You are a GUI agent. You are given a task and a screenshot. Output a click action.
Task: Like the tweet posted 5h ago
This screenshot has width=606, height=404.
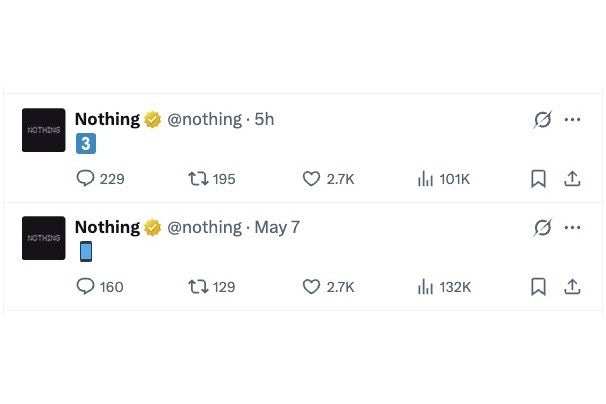click(x=311, y=179)
